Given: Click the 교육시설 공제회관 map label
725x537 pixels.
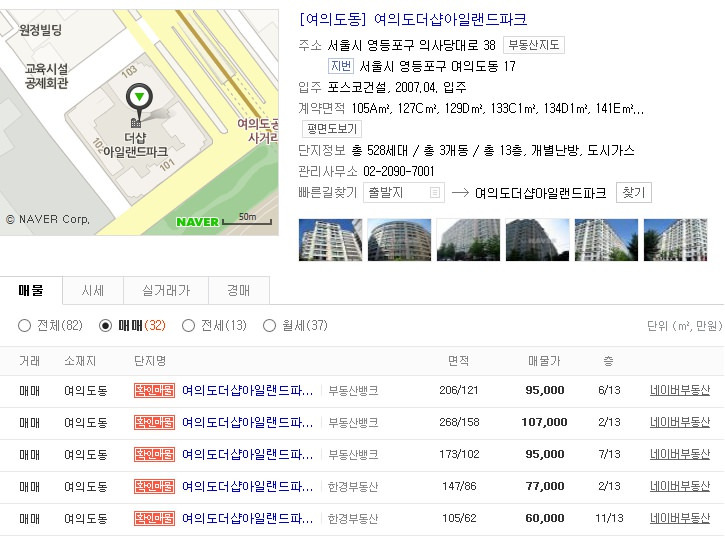Looking at the screenshot, I should 46,76.
